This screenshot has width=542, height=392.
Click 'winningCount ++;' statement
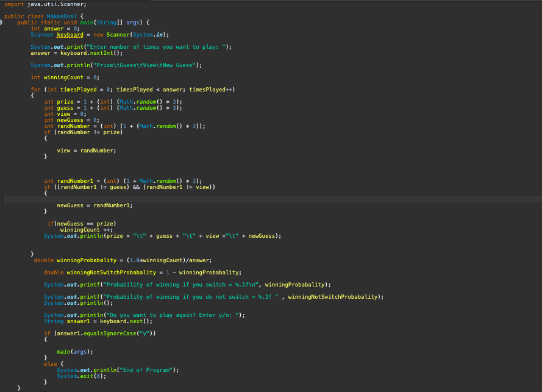(87, 230)
